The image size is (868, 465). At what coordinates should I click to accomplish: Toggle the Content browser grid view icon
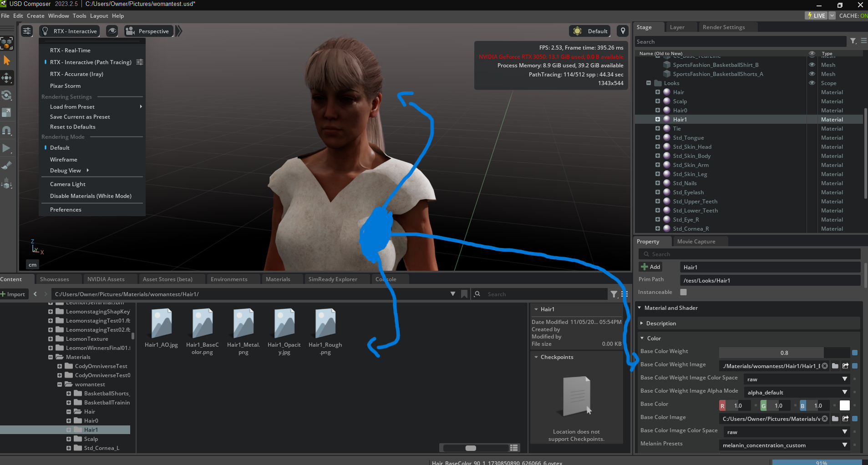[514, 448]
